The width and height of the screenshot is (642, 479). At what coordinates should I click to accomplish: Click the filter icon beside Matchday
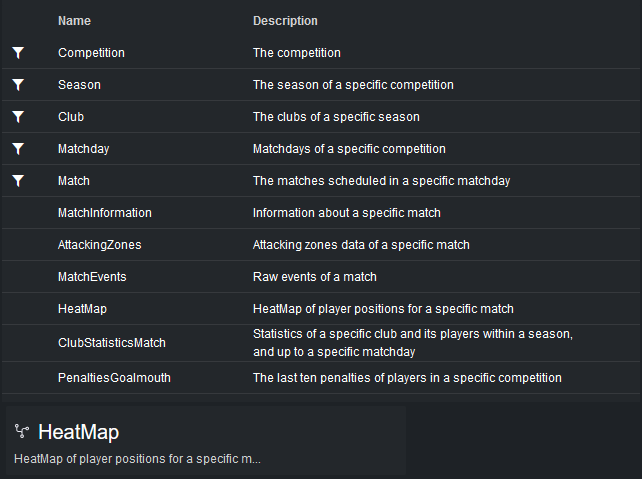[18, 149]
